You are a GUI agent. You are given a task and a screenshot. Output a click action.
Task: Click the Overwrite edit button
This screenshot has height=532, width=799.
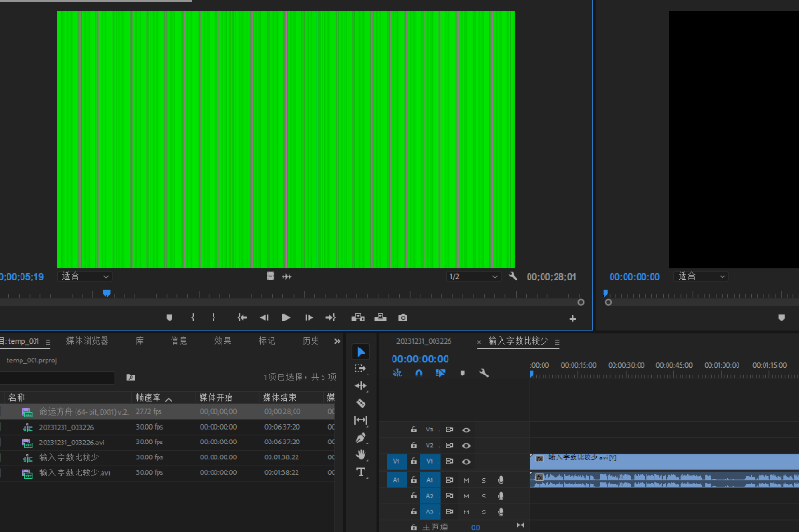coord(380,318)
